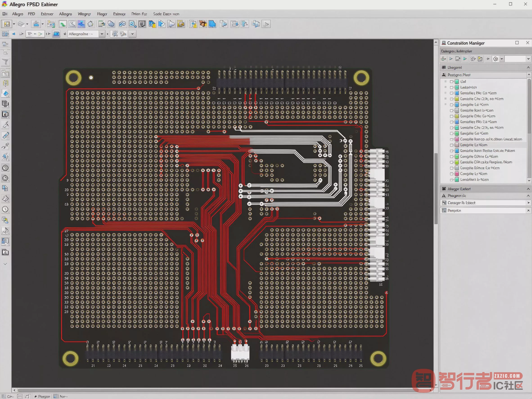Open the Balmoe menu
The width and height of the screenshot is (532, 399).
(x=119, y=14)
